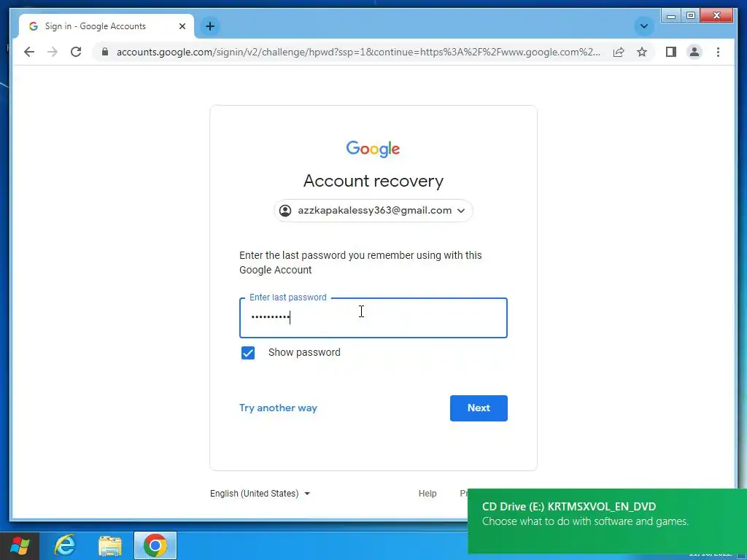The image size is (747, 560).
Task: Click the blue Next button
Action: (479, 408)
